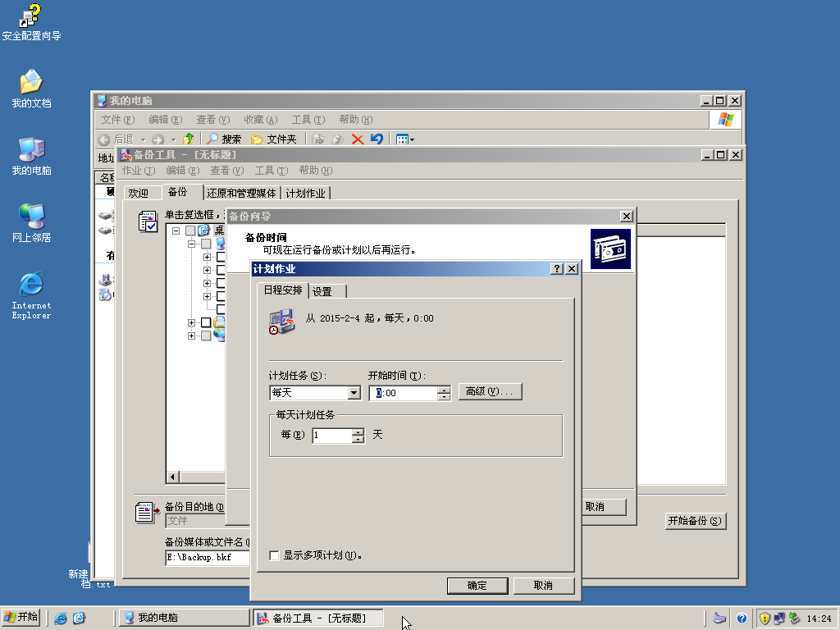The image size is (840, 630).
Task: Close the Backup Wizard dialog
Action: (626, 217)
